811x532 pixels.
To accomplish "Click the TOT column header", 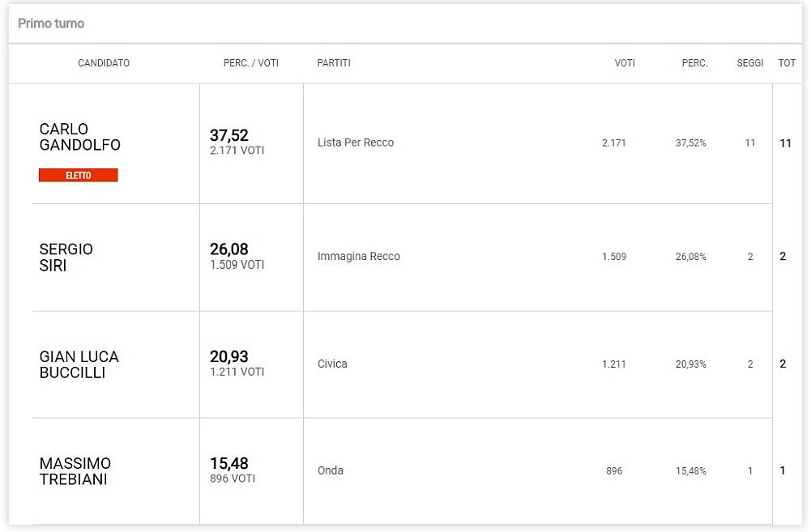I will 787,63.
